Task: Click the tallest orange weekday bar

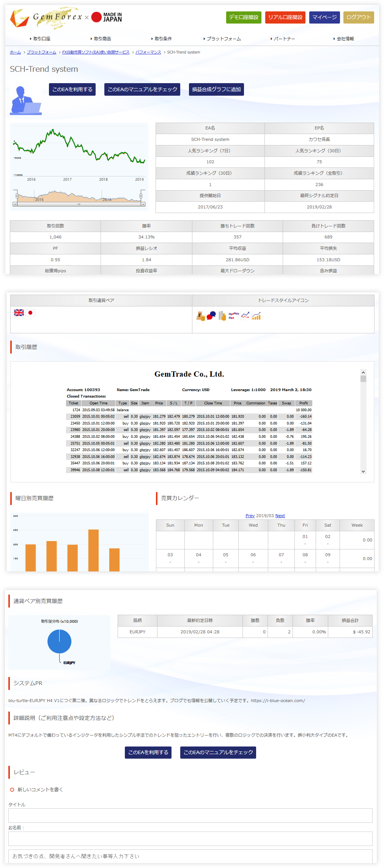Action: coord(93,550)
